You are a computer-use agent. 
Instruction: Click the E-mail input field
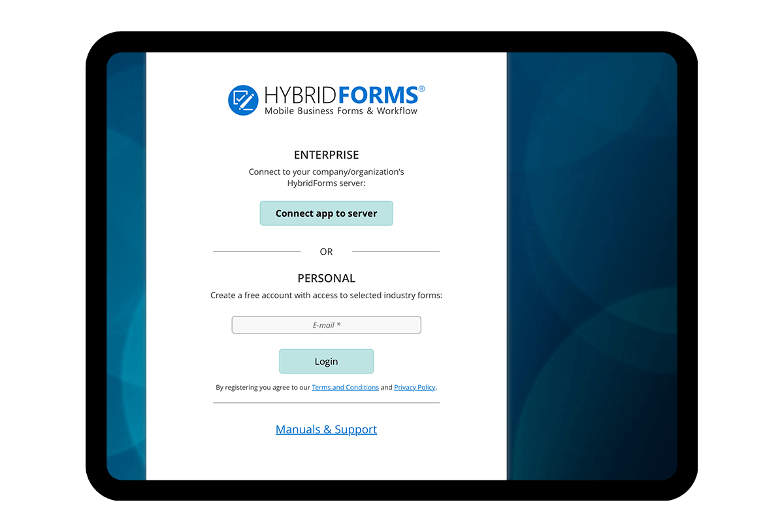click(x=326, y=324)
